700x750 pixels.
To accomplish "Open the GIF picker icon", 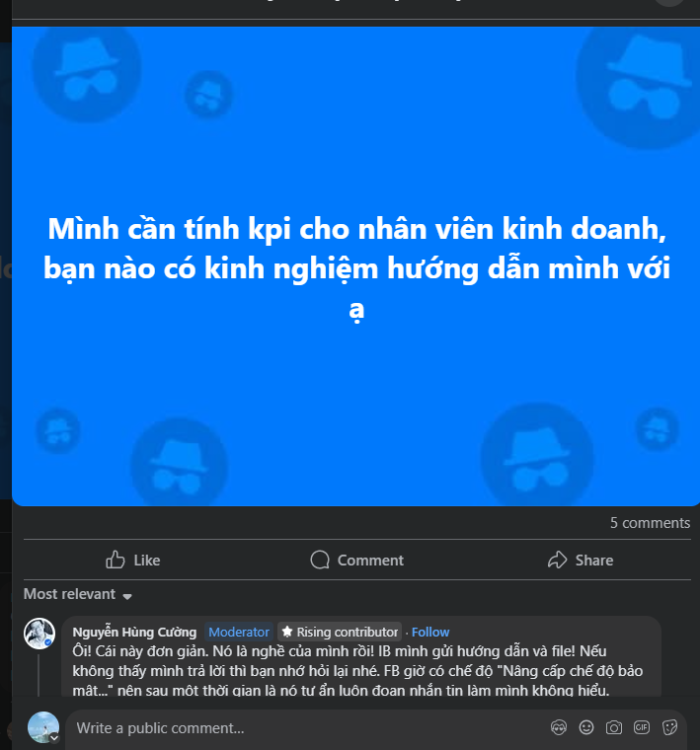I will click(x=642, y=727).
